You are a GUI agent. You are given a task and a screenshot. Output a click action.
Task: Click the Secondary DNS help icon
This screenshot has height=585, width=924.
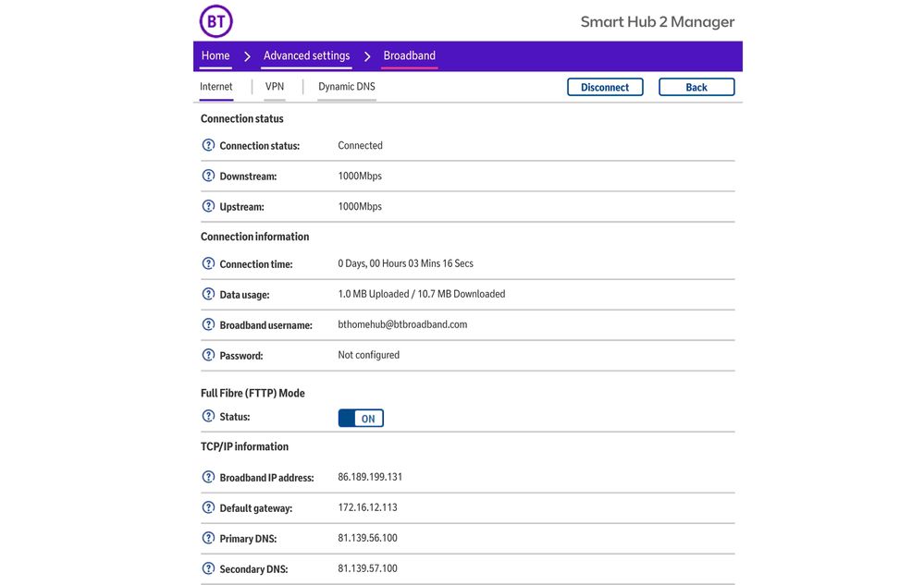(208, 568)
